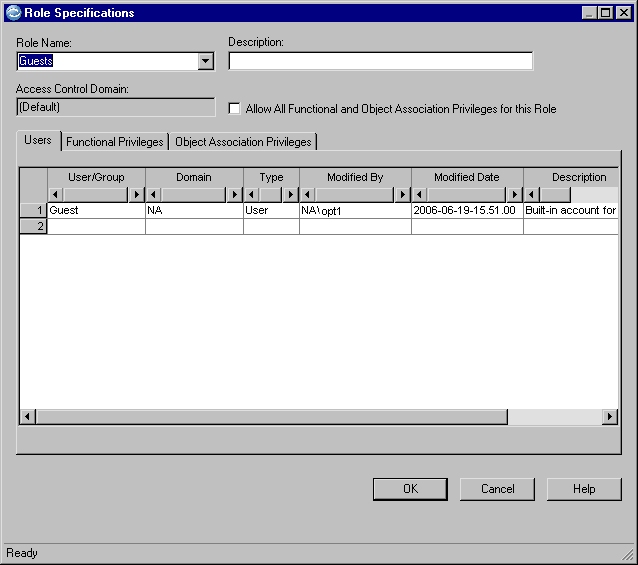The width and height of the screenshot is (638, 565).
Task: Click the empty Description input field
Action: [380, 61]
